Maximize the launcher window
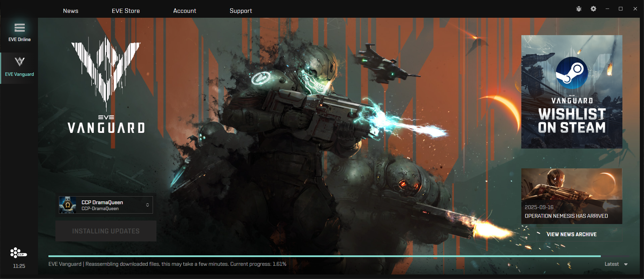This screenshot has width=644, height=279. [621, 9]
